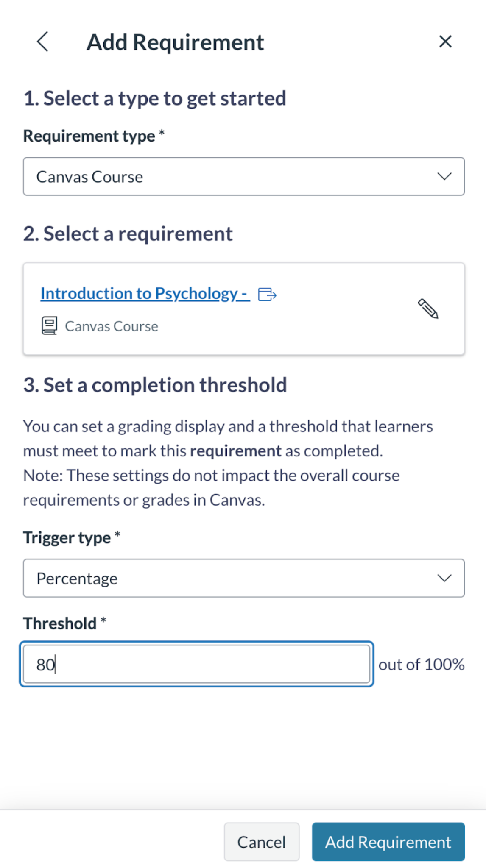The image size is (486, 868).
Task: Click the "Select a requirement" heading
Action: point(128,234)
